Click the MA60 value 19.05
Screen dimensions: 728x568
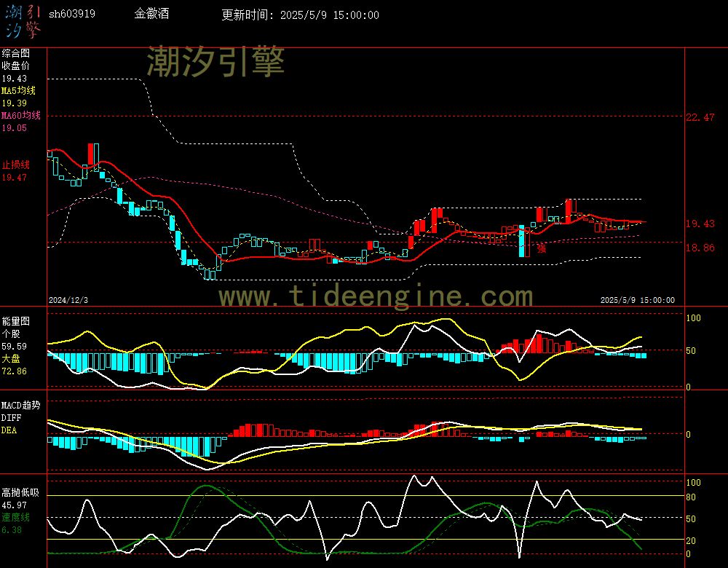(15, 127)
